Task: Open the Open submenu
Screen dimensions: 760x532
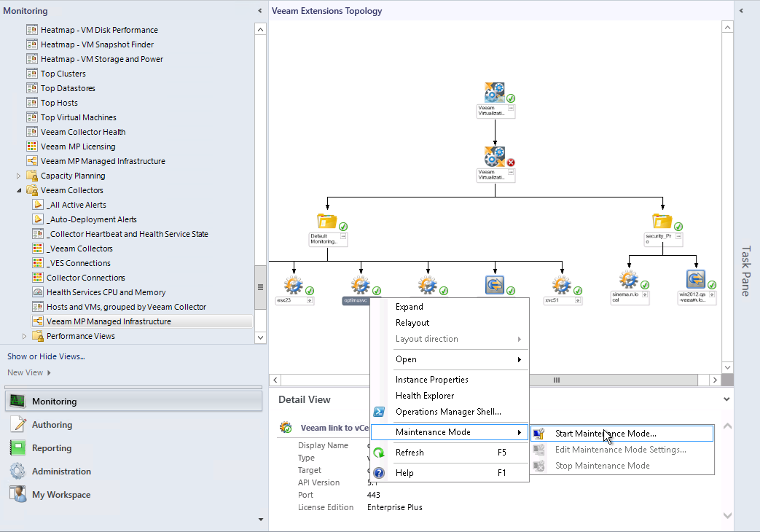Action: click(450, 359)
